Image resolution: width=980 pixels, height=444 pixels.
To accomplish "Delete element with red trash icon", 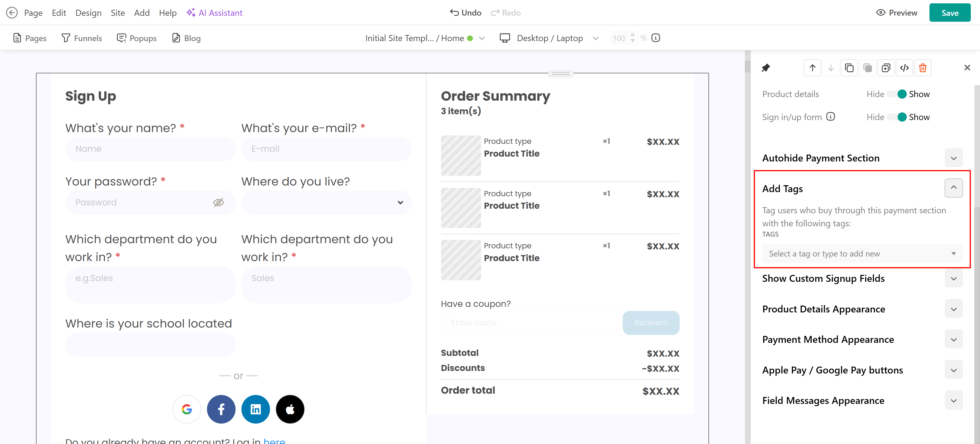I will click(x=923, y=68).
